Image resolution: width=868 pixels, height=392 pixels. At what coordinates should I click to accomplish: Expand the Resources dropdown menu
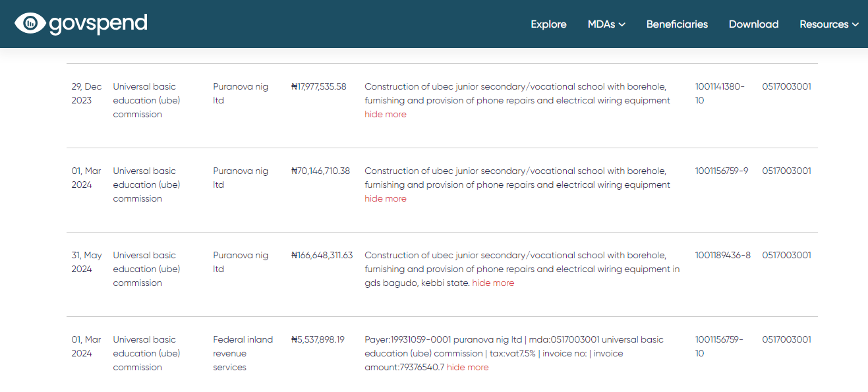click(829, 24)
